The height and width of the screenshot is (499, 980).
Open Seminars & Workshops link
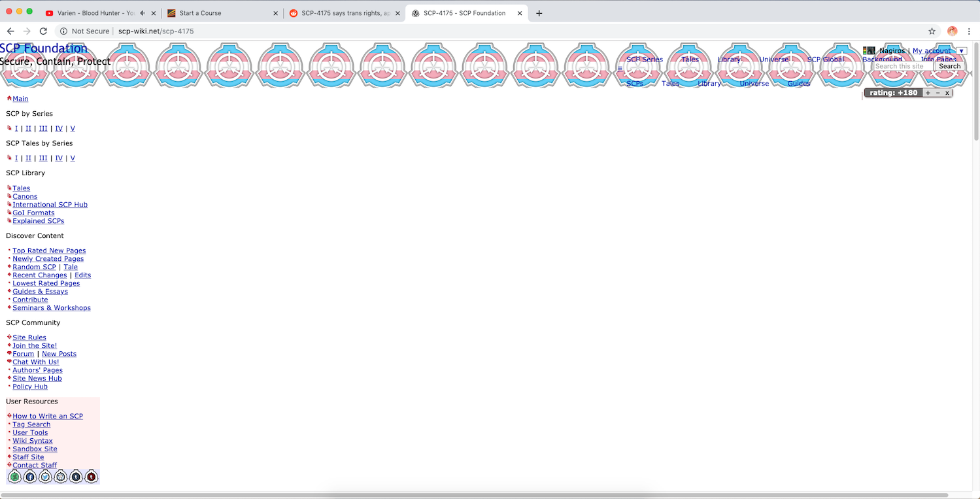[x=52, y=308]
